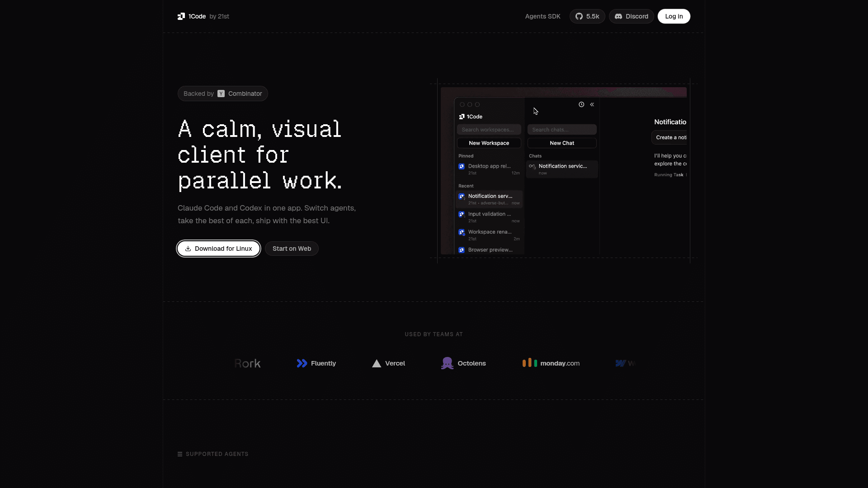Click the history clock icon in preview
Viewport: 868px width, 488px height.
[x=581, y=104]
